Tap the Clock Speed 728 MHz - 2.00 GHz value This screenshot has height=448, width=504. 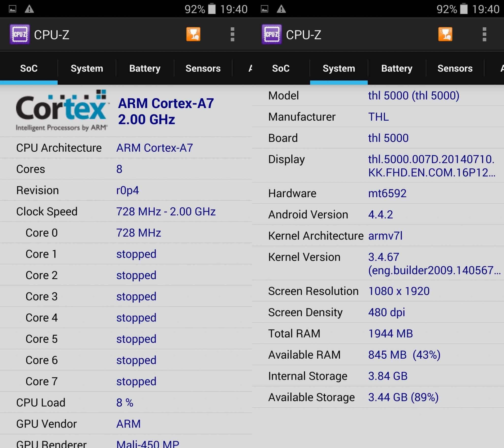click(x=166, y=211)
